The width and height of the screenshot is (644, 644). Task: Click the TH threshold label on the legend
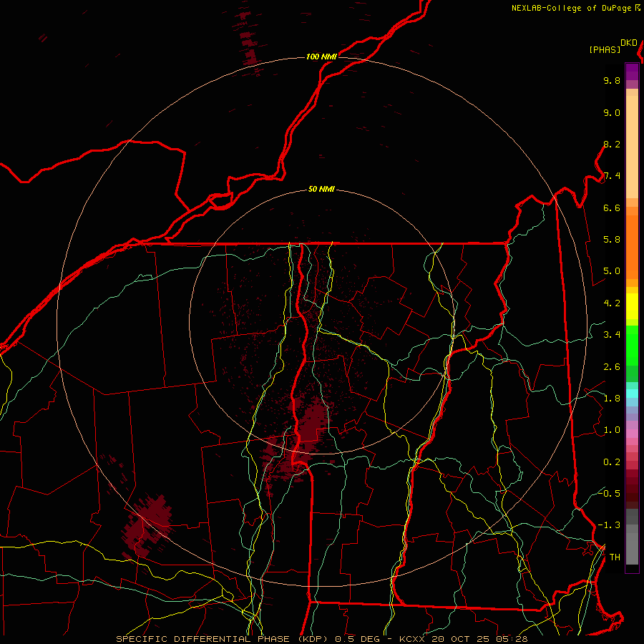[x=615, y=557]
